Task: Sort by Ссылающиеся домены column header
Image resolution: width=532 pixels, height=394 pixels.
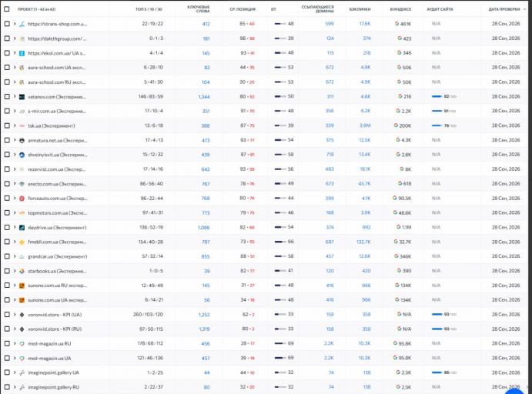Action: [318, 9]
